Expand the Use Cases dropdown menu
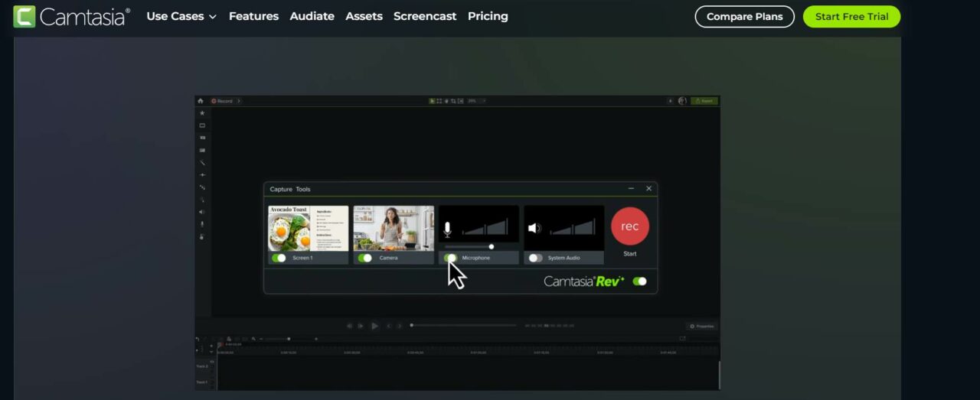This screenshot has width=980, height=400. [x=181, y=16]
